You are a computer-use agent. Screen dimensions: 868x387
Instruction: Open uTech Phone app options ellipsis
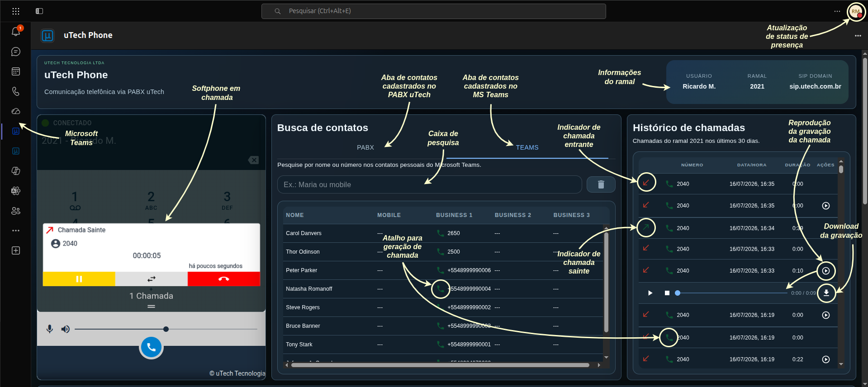point(858,36)
